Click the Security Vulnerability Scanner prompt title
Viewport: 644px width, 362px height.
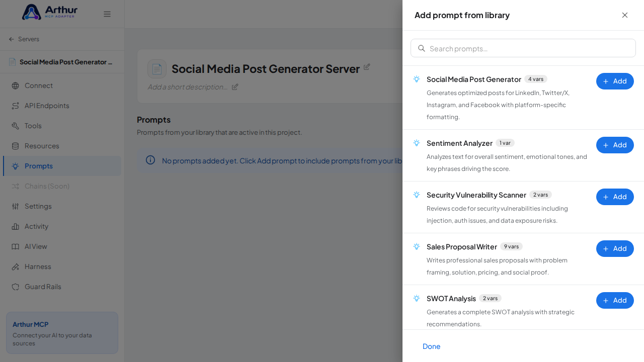click(x=476, y=195)
